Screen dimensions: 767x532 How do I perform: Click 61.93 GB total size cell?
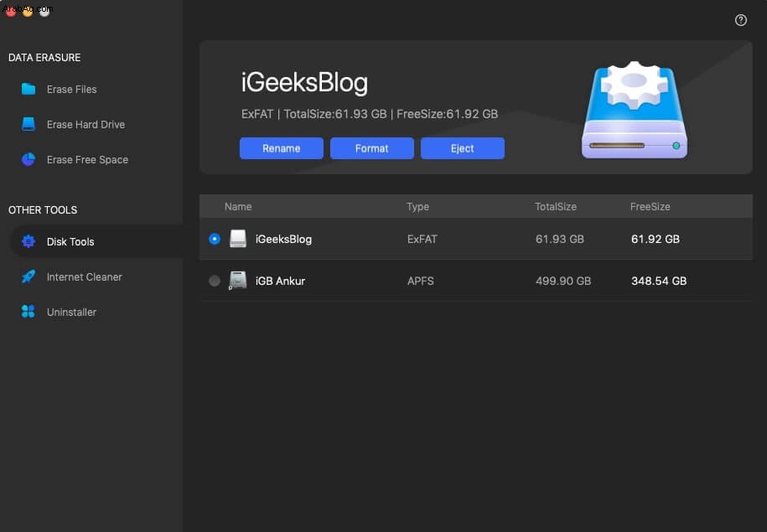[x=560, y=239]
